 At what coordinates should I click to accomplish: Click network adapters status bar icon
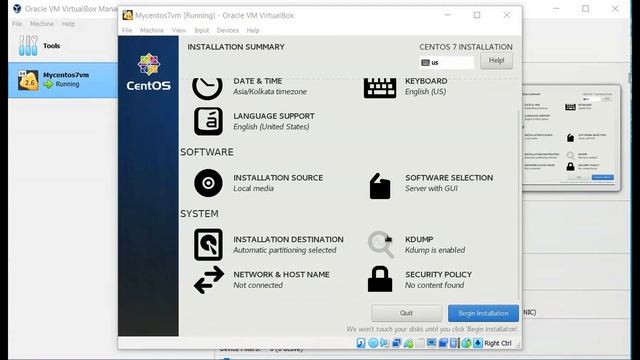click(396, 343)
